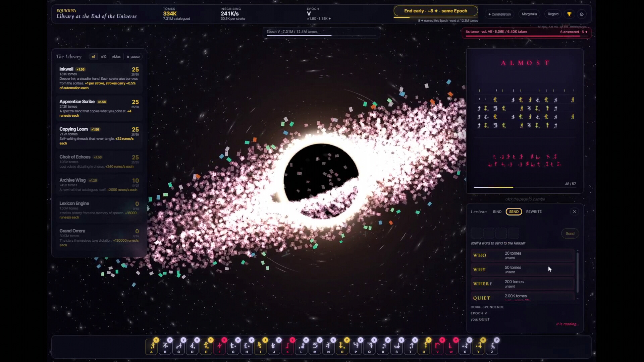
Task: Buy the Inkwell upgrade
Action: 99,78
